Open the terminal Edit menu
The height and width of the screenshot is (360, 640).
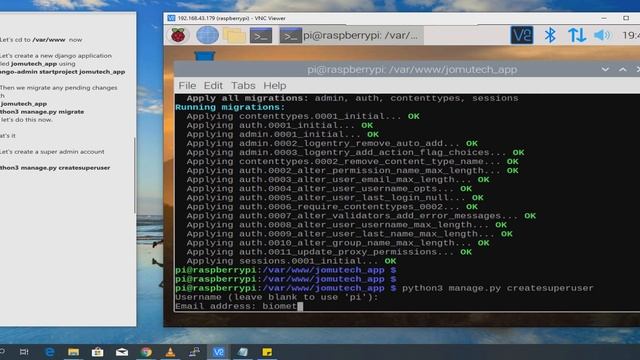(x=213, y=86)
